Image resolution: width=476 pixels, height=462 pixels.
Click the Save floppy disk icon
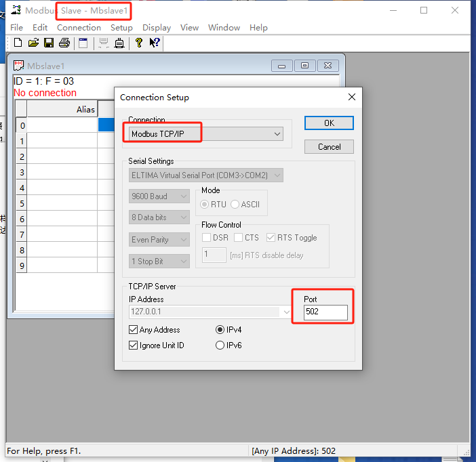point(49,43)
